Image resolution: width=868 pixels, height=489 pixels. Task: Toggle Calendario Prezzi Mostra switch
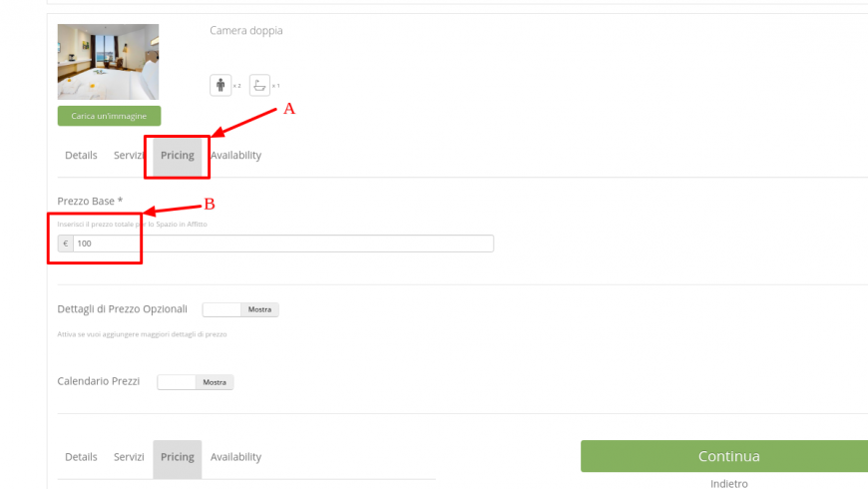pyautogui.click(x=196, y=382)
